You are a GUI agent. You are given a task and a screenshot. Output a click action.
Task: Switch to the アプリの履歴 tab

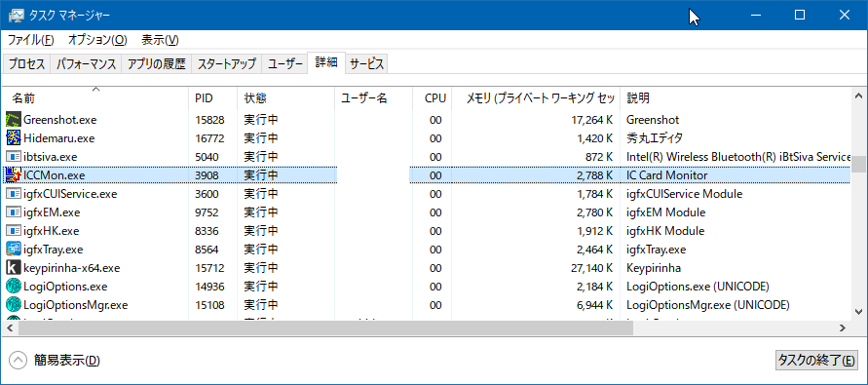click(156, 63)
